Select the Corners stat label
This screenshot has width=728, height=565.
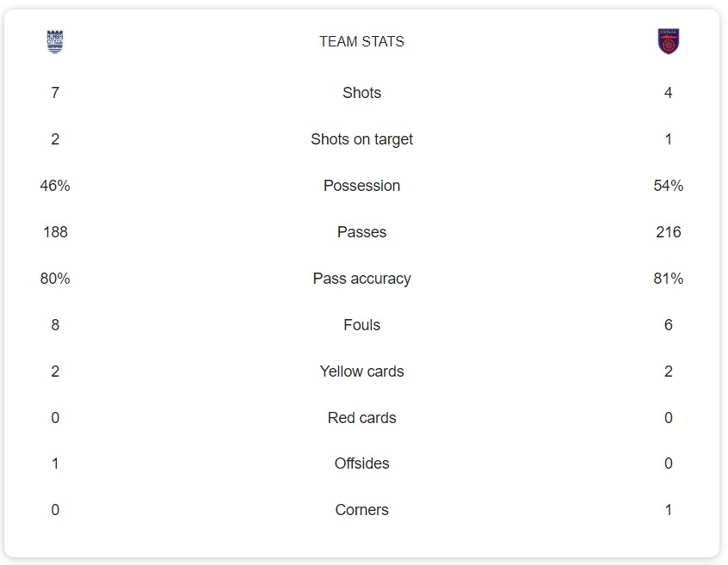tap(361, 510)
